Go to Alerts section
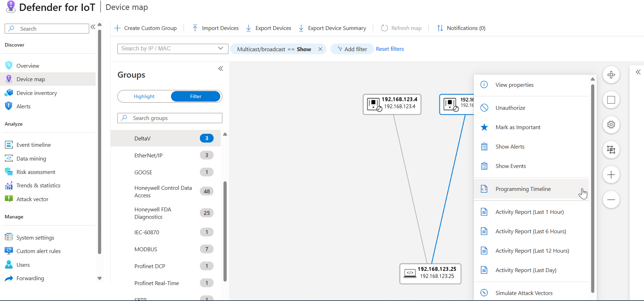Image resolution: width=644 pixels, height=301 pixels. pyautogui.click(x=24, y=106)
